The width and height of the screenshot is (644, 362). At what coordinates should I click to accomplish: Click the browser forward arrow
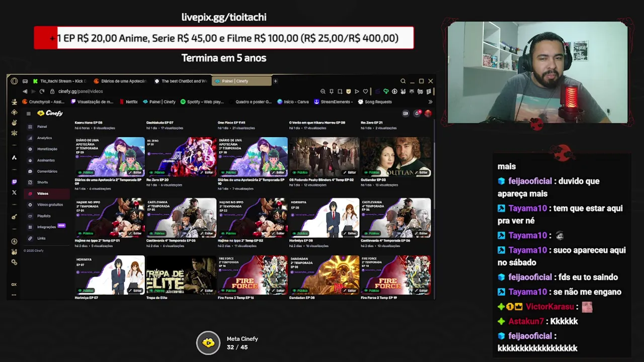point(33,92)
